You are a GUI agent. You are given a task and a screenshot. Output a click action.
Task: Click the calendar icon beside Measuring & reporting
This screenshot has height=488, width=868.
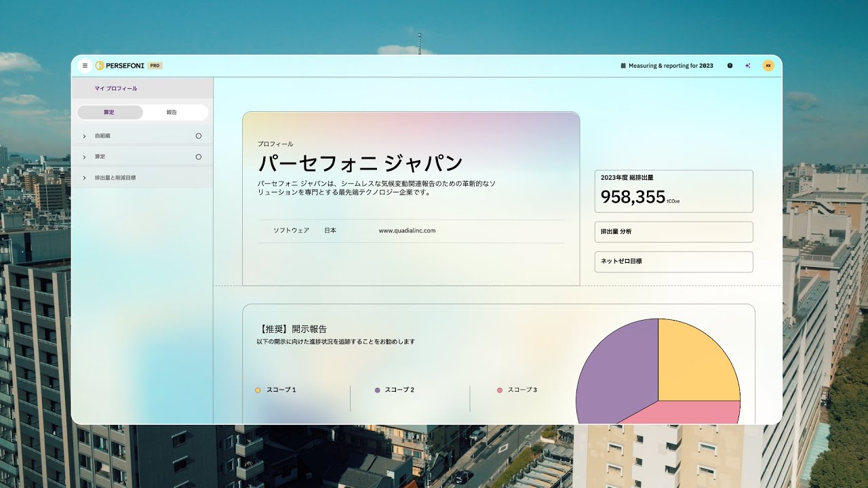[x=623, y=66]
